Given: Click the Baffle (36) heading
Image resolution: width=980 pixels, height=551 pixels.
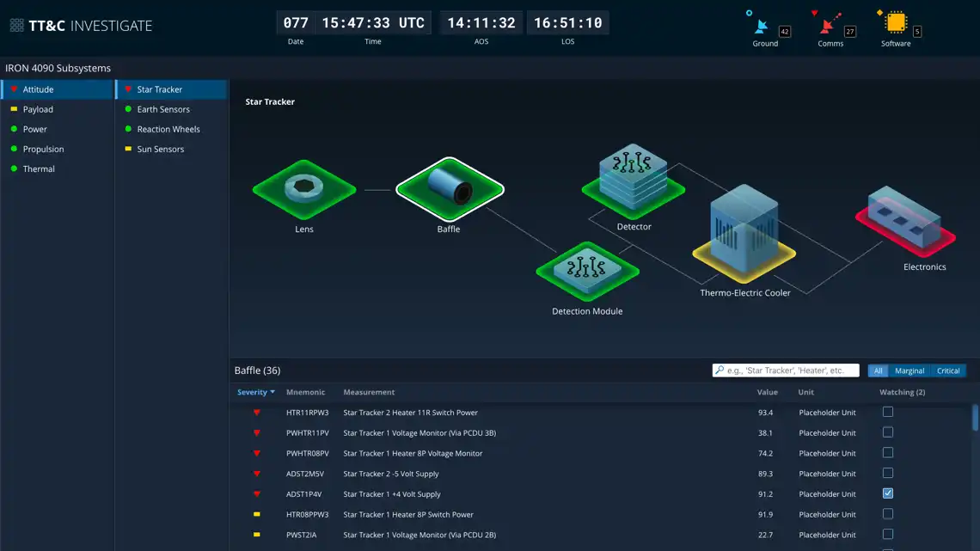Looking at the screenshot, I should pyautogui.click(x=258, y=370).
